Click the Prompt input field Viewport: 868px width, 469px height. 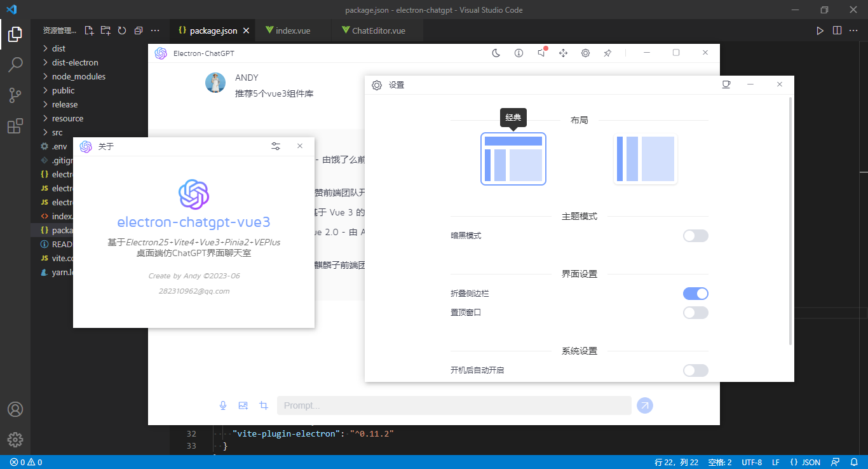[x=454, y=405]
